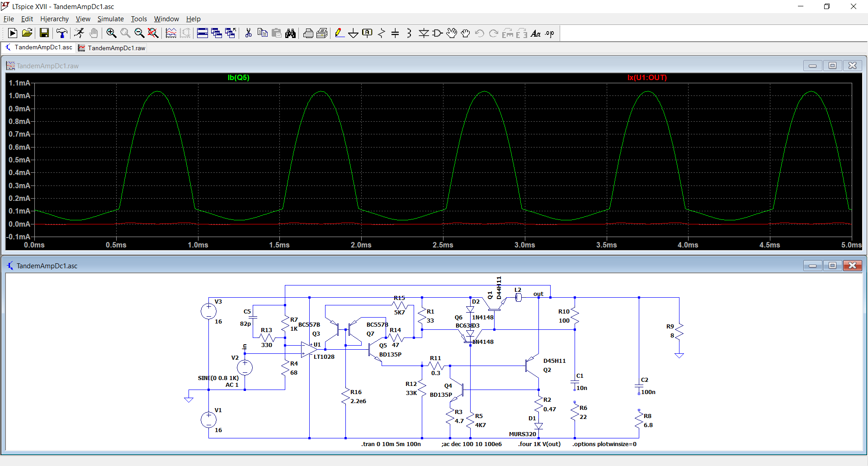This screenshot has height=466, width=868.
Task: Select the Cut scissors tool
Action: click(x=248, y=33)
